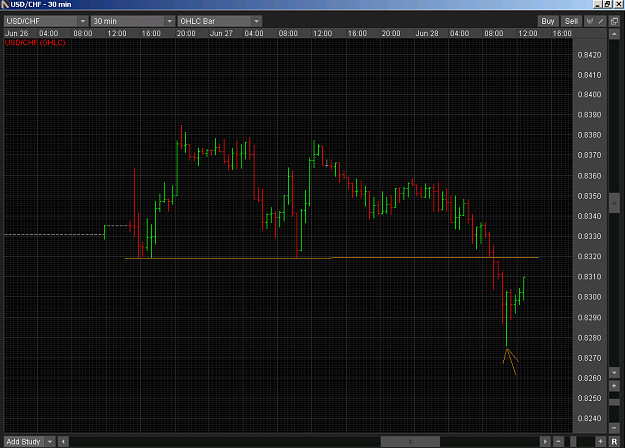The width and height of the screenshot is (625, 448).
Task: Click the vertical zoom slider handle
Action: [614, 402]
